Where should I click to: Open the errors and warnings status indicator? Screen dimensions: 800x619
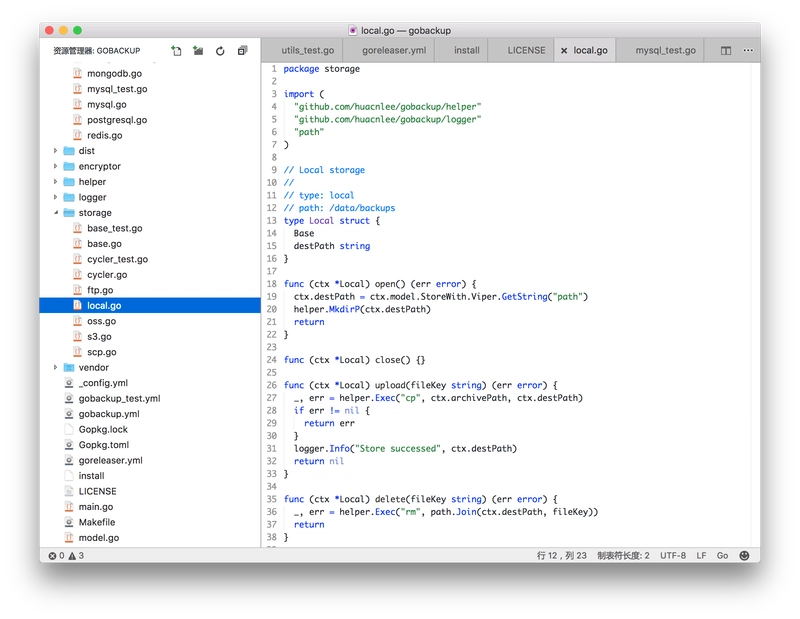click(x=66, y=555)
